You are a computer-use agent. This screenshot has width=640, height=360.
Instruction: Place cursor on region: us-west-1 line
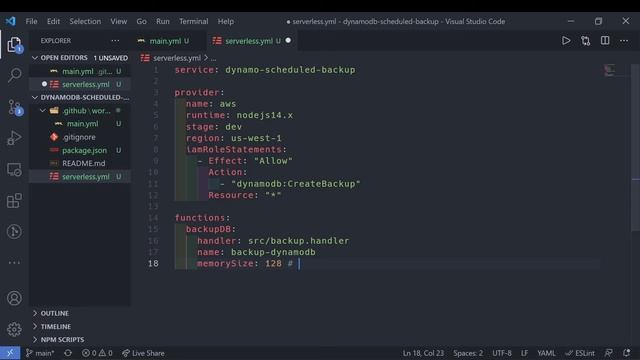[x=234, y=138]
